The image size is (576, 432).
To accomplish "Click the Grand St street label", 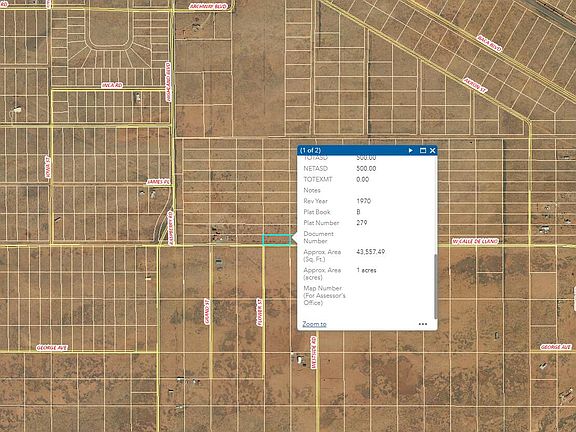I will [207, 312].
